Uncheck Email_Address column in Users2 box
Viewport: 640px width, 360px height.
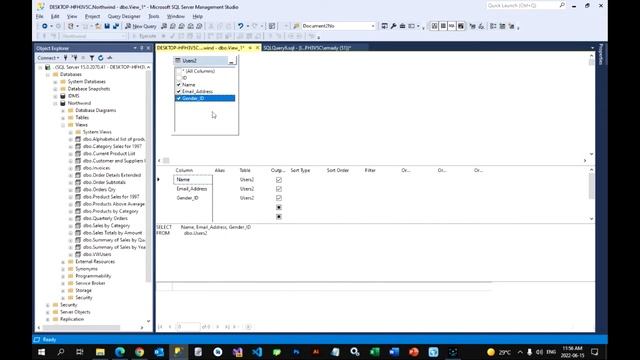coord(178,91)
